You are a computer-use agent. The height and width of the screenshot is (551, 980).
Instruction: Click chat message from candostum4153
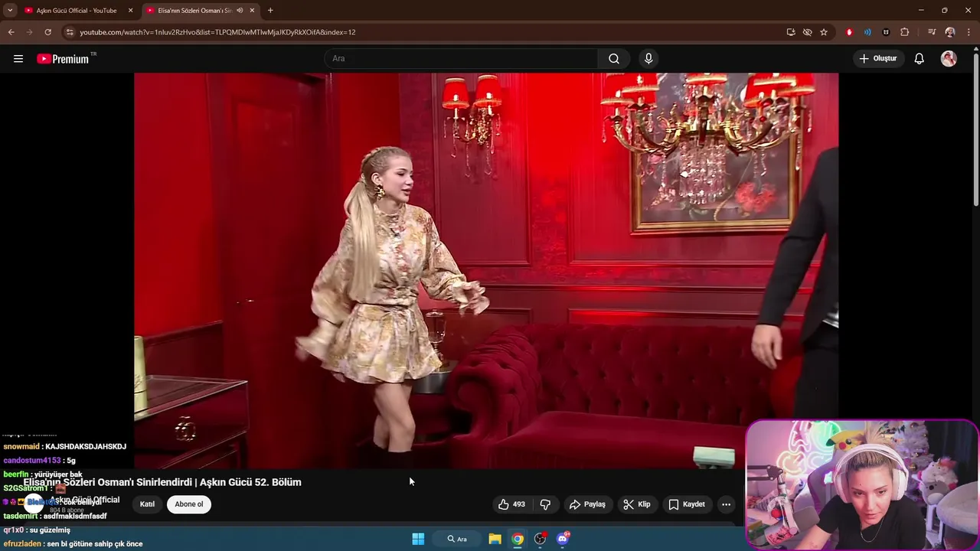[40, 461]
